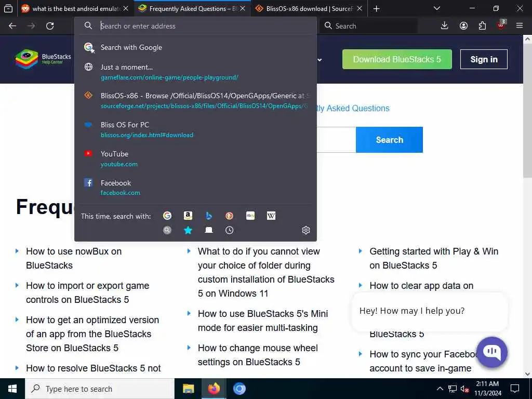List all tabs dropdown arrow
The image size is (532, 399).
(437, 8)
